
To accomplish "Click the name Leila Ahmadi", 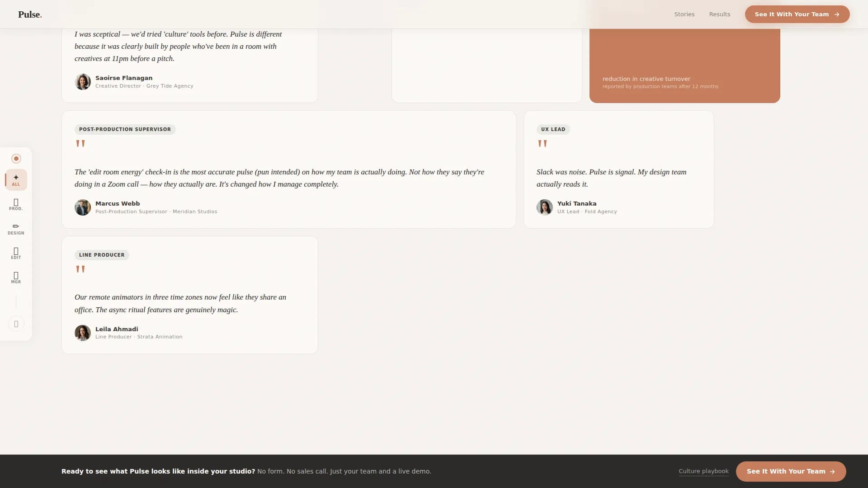I will (x=117, y=329).
